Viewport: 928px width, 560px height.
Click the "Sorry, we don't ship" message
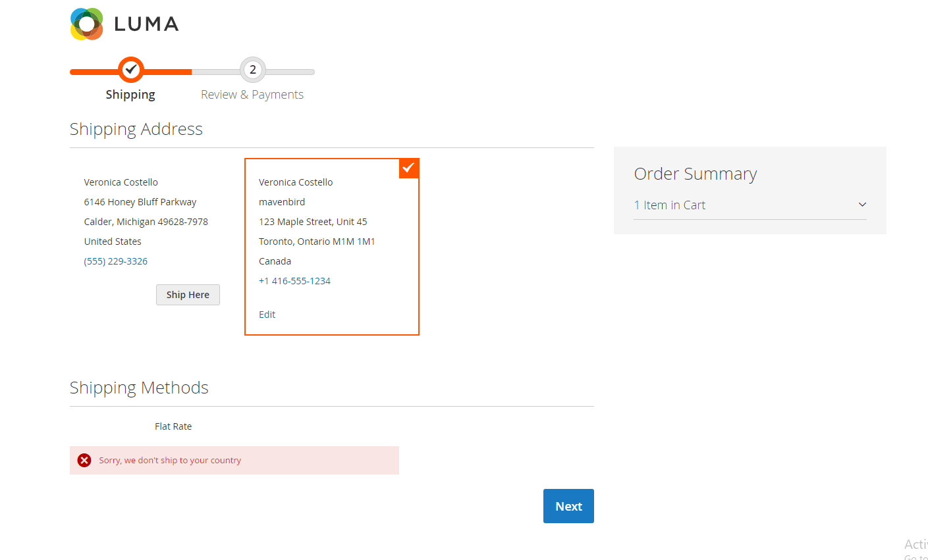[170, 461]
